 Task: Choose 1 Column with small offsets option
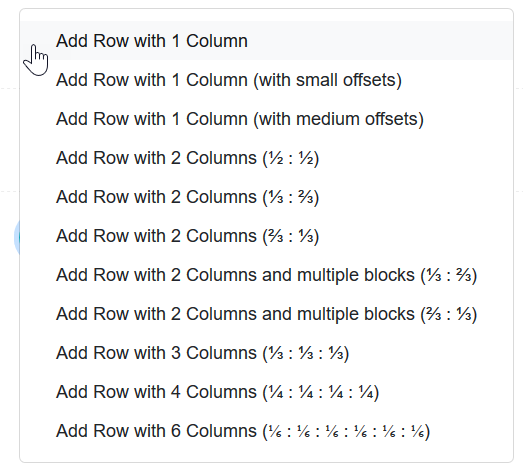266,80
